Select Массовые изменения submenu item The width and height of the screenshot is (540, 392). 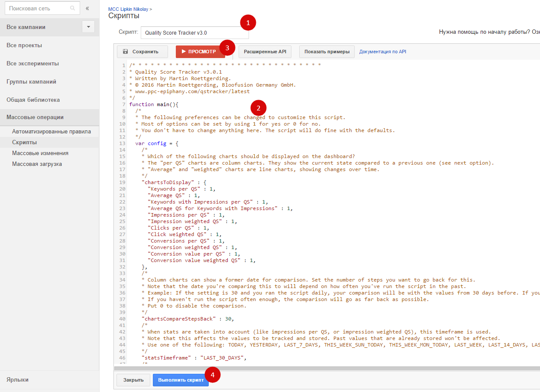point(40,153)
